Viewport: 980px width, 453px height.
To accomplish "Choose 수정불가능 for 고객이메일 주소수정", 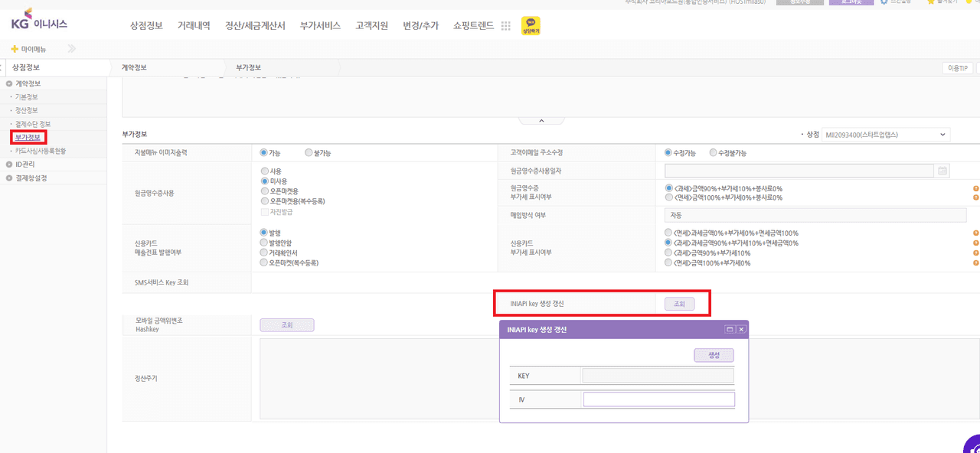I will [x=714, y=153].
